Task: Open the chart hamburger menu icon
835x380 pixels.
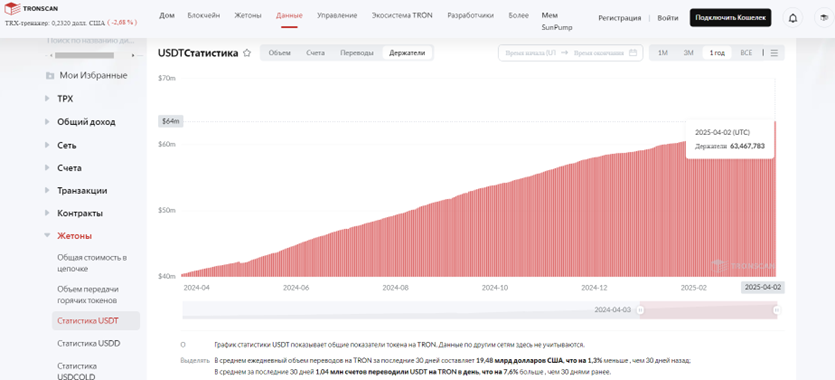Action: [774, 53]
